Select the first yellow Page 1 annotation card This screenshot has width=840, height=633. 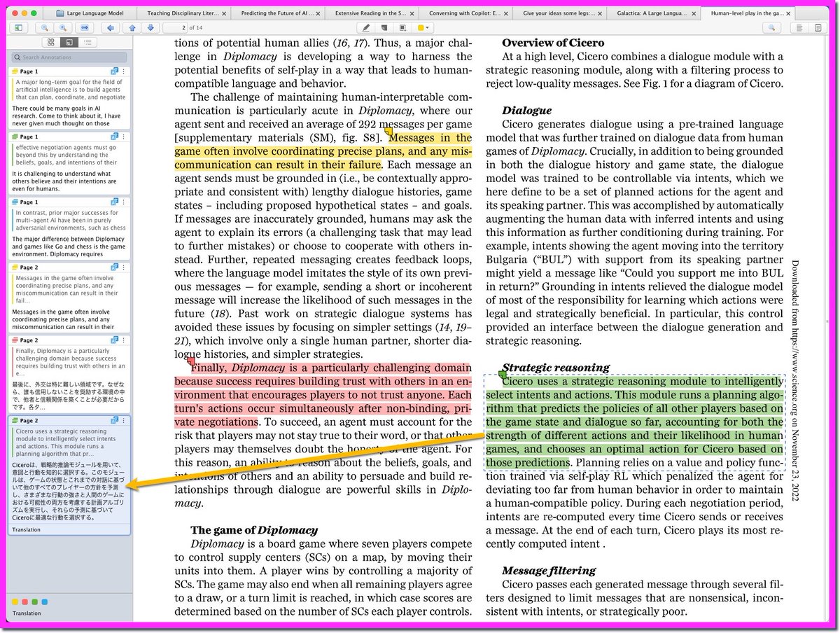(70, 97)
